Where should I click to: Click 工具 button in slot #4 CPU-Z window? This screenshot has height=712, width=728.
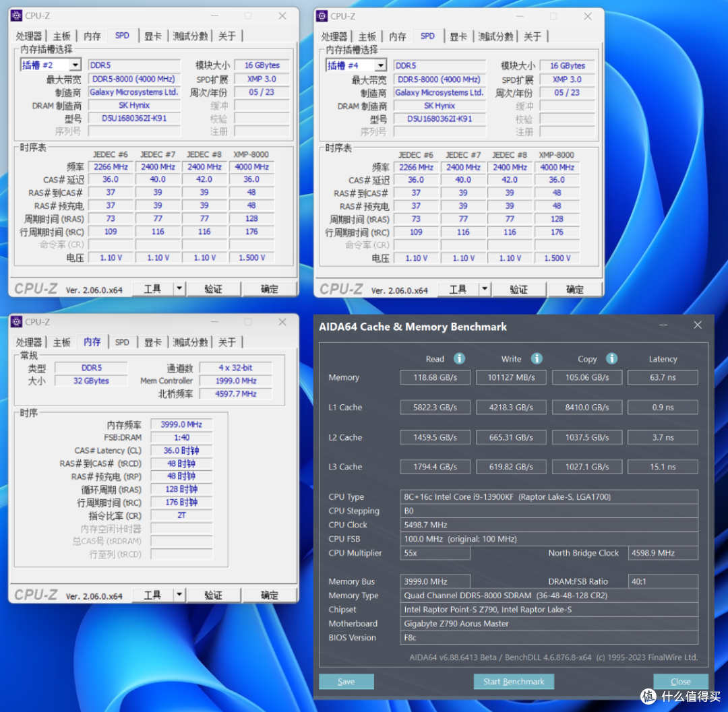(x=458, y=289)
